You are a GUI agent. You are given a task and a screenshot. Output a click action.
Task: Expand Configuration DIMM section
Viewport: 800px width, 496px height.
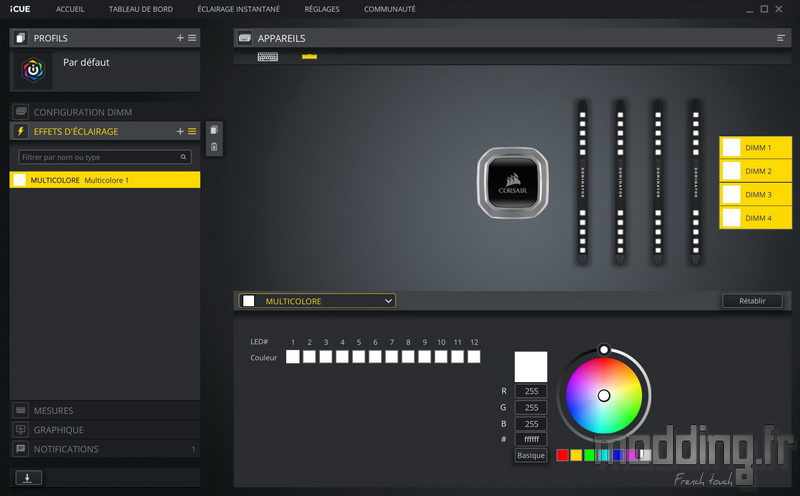[105, 112]
